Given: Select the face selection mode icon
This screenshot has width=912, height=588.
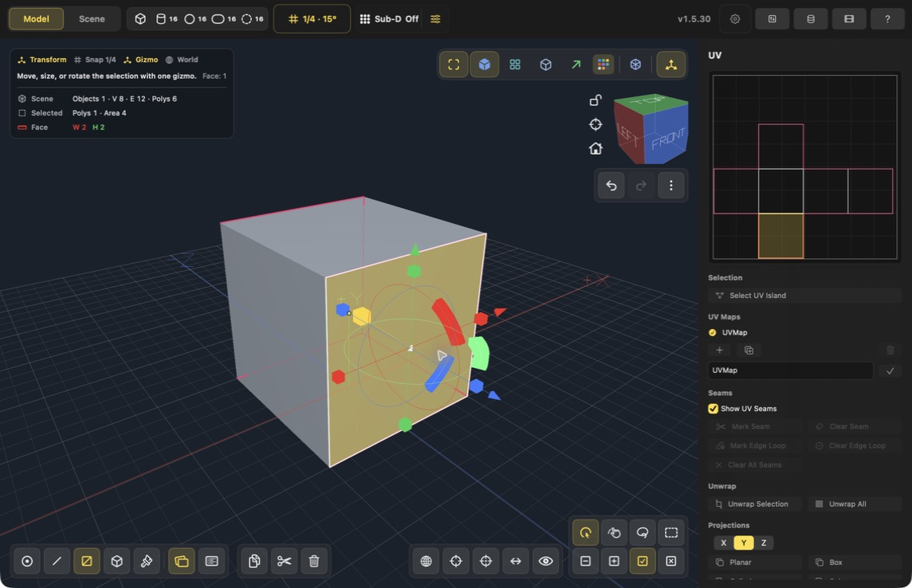Looking at the screenshot, I should pyautogui.click(x=87, y=561).
